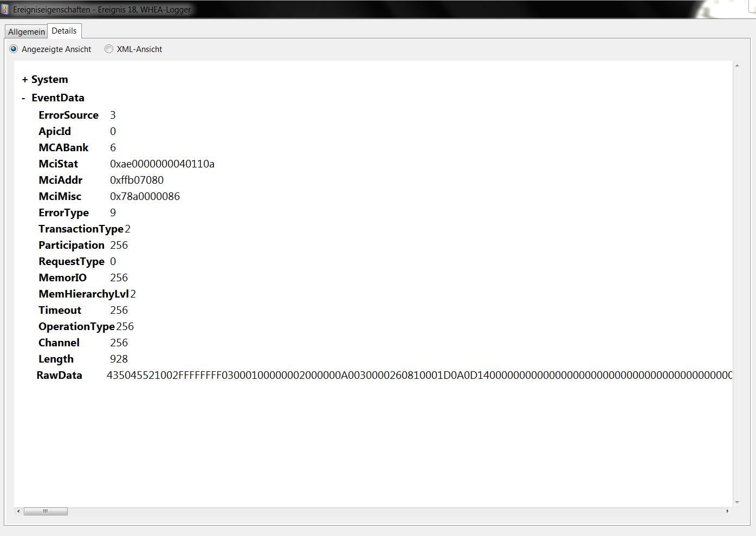Select the ErrorSource label

point(69,115)
